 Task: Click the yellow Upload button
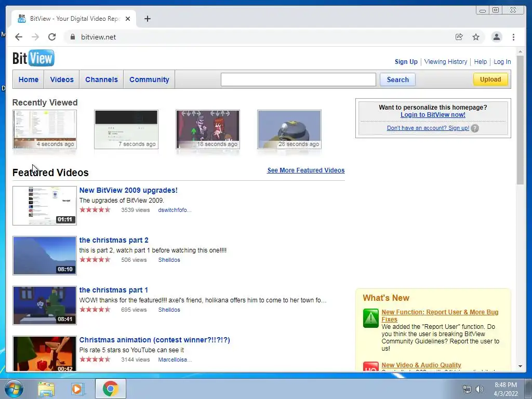490,79
